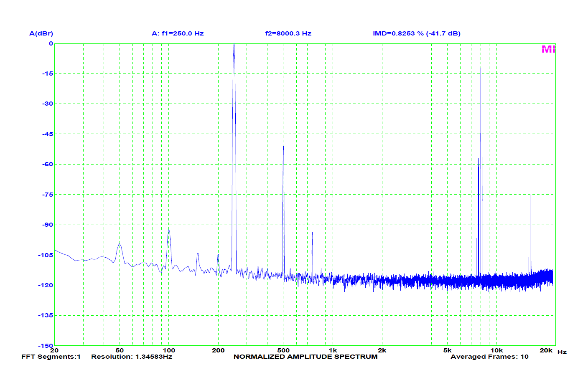
Task: Select the 'FFT Segments:1' status text
Action: [51, 357]
